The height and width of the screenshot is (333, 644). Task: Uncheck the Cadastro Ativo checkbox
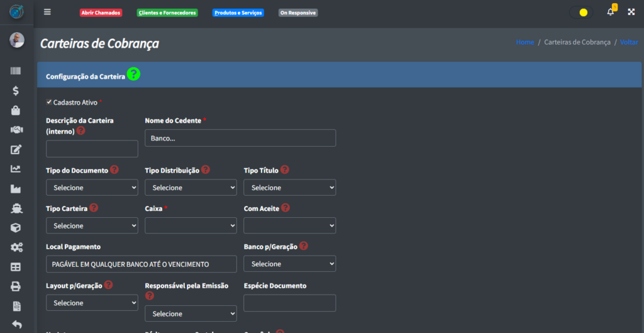(x=49, y=101)
